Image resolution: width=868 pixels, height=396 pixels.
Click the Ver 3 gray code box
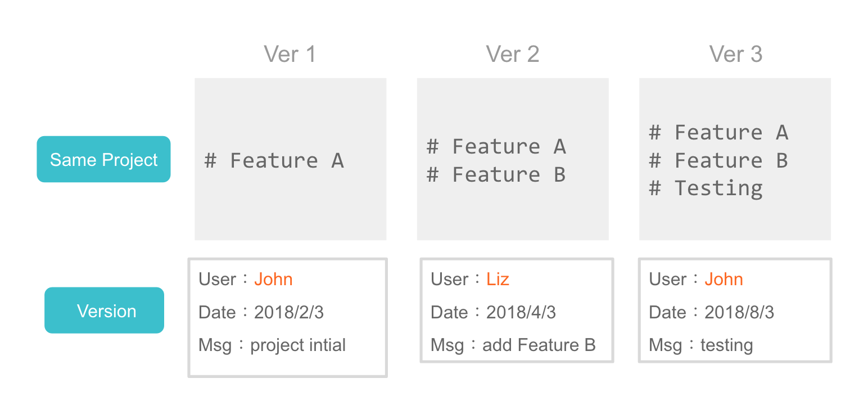735,159
